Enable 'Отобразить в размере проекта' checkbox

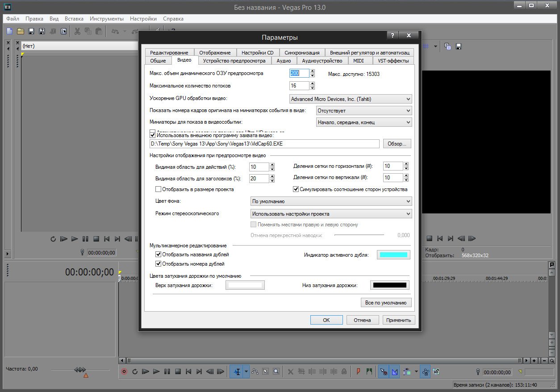coord(158,189)
